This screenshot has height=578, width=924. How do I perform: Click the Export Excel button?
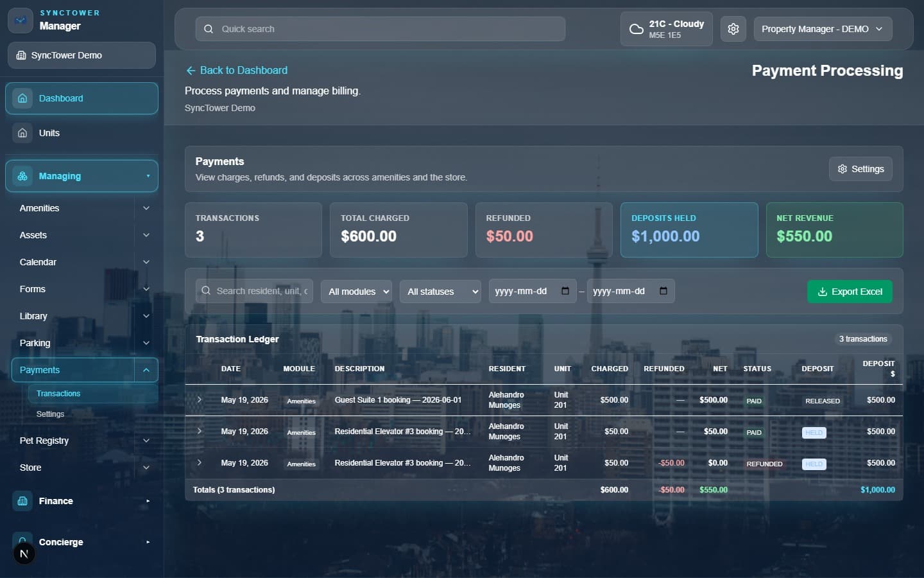point(850,292)
